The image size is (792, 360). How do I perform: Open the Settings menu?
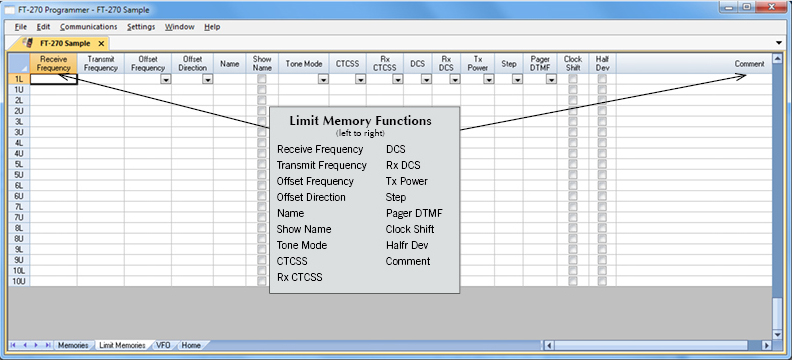pos(141,27)
